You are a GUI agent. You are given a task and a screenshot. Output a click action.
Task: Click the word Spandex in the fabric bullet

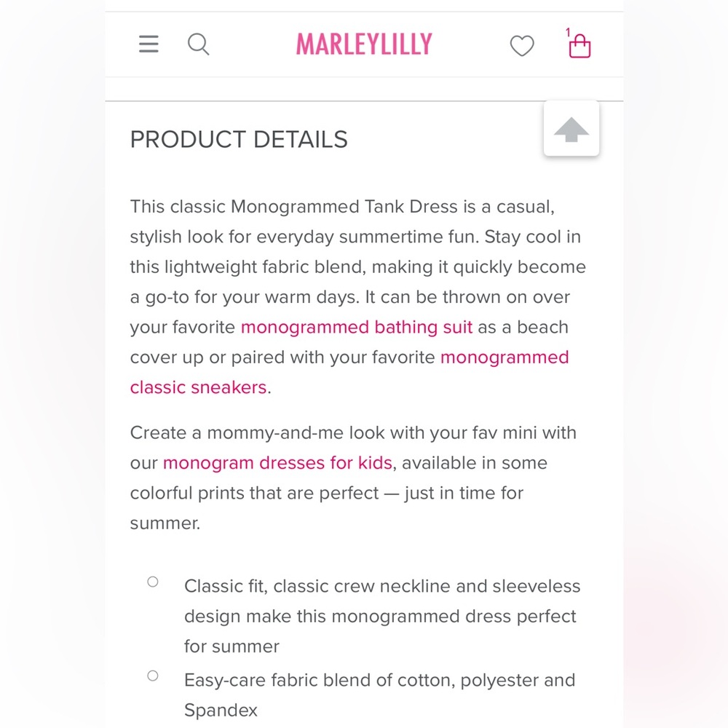(x=221, y=711)
